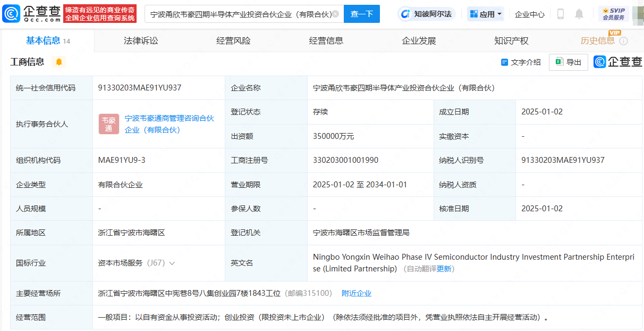This screenshot has height=331, width=644.
Task: Clear the search box with x icon
Action: [335, 14]
